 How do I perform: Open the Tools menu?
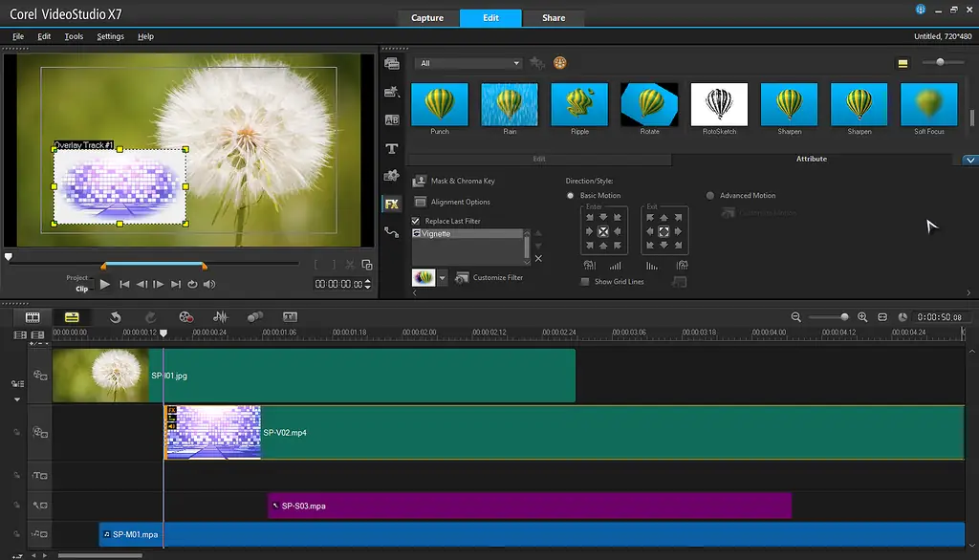74,36
